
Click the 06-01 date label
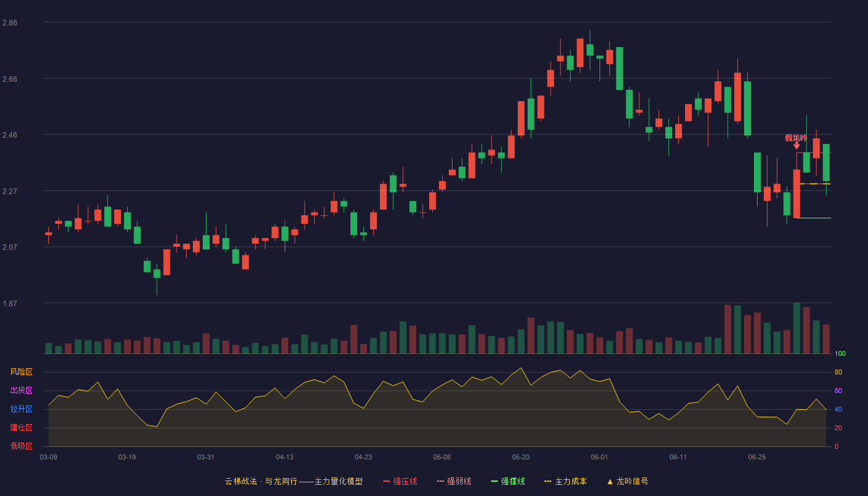600,457
